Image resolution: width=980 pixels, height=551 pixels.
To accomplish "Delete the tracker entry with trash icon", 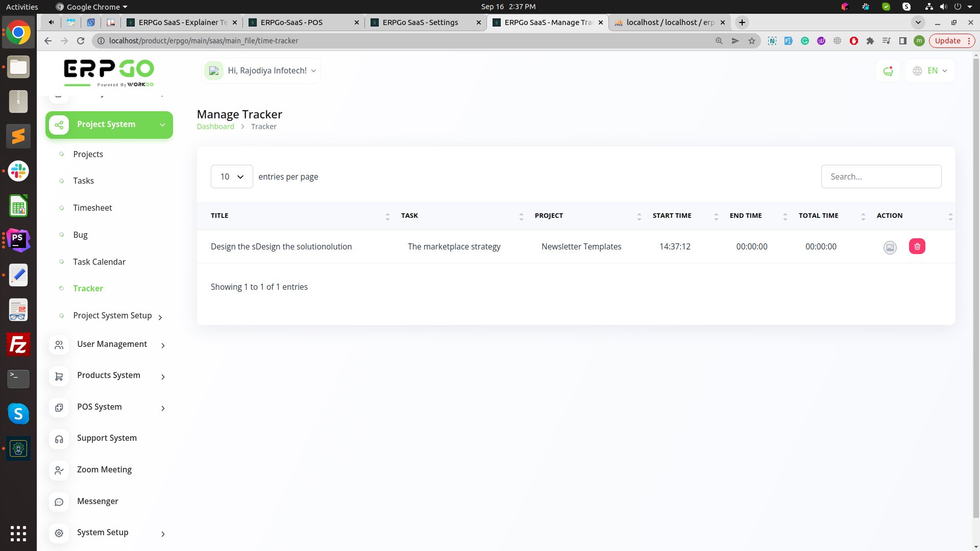I will pyautogui.click(x=917, y=246).
